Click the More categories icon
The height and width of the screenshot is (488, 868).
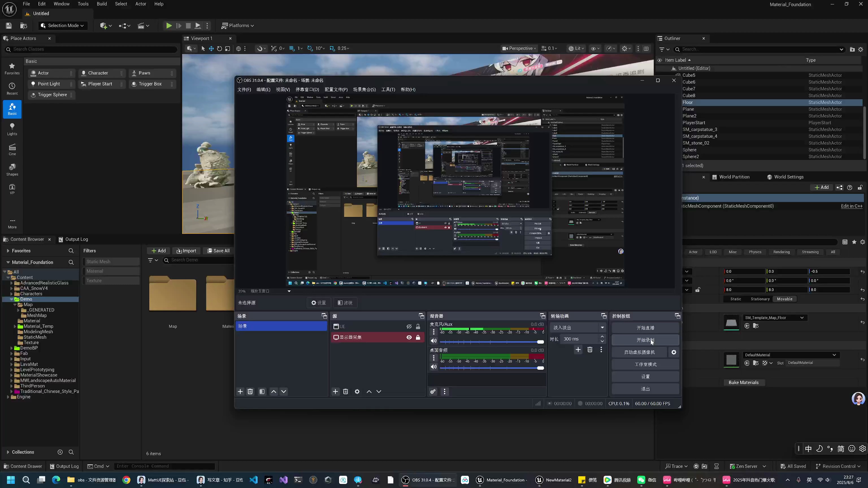click(12, 223)
